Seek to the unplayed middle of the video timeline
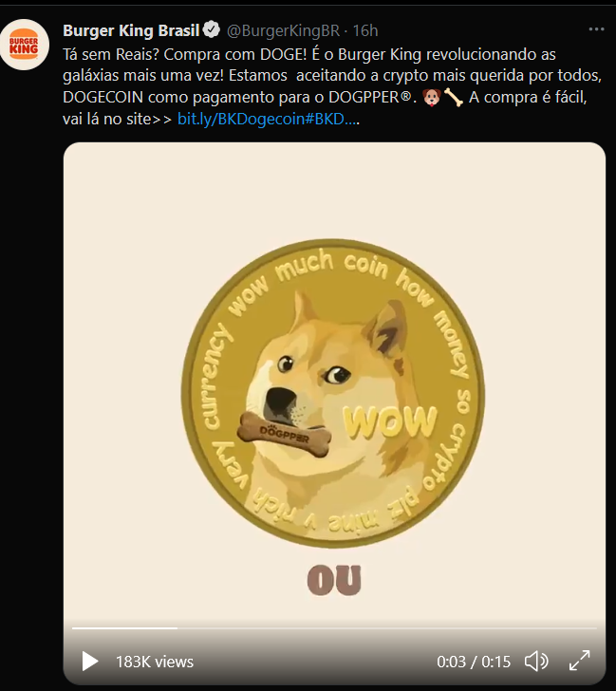This screenshot has width=616, height=691. click(387, 628)
